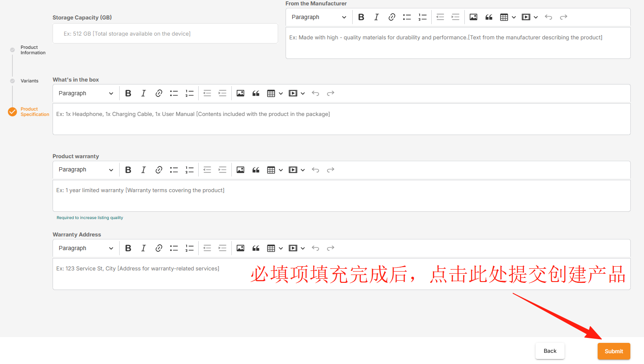Open insert media dropdown in What's in the box
Screen dimensions: 644x364
click(x=296, y=94)
